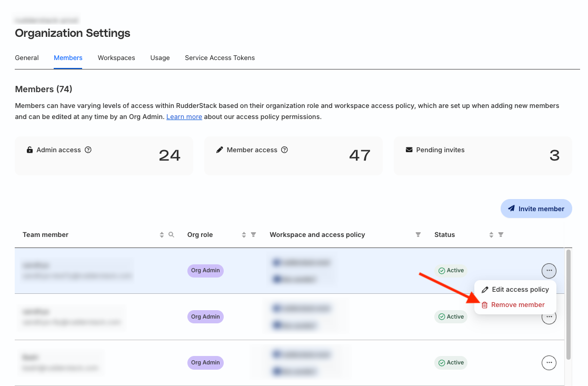588x386 pixels.
Task: Click the Org Admin badge in second row
Action: point(205,316)
